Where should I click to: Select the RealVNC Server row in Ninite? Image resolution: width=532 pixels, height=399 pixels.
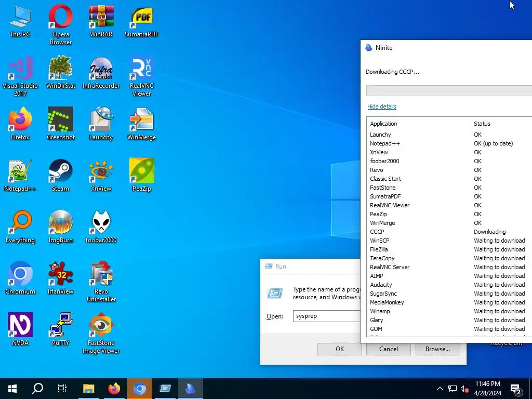[449, 267]
